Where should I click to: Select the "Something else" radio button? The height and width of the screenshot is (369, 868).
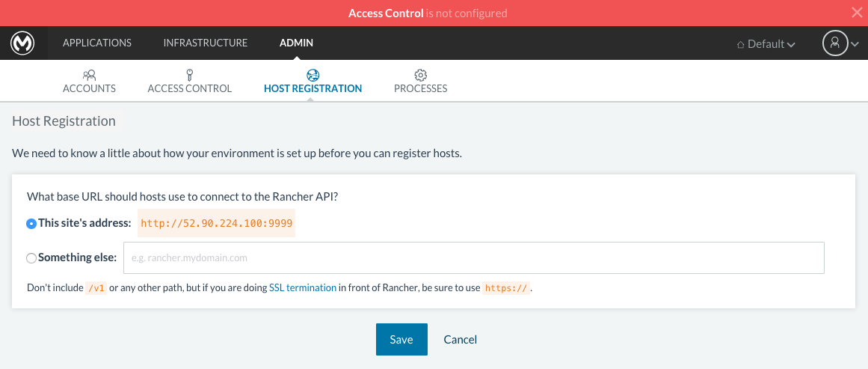tap(31, 258)
